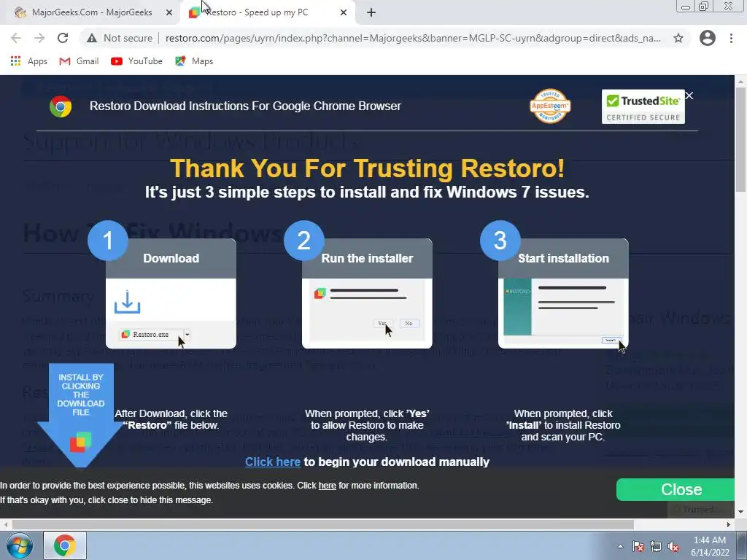Click the Restoro logo in blue arrow
The width and height of the screenshot is (747, 560).
click(80, 442)
